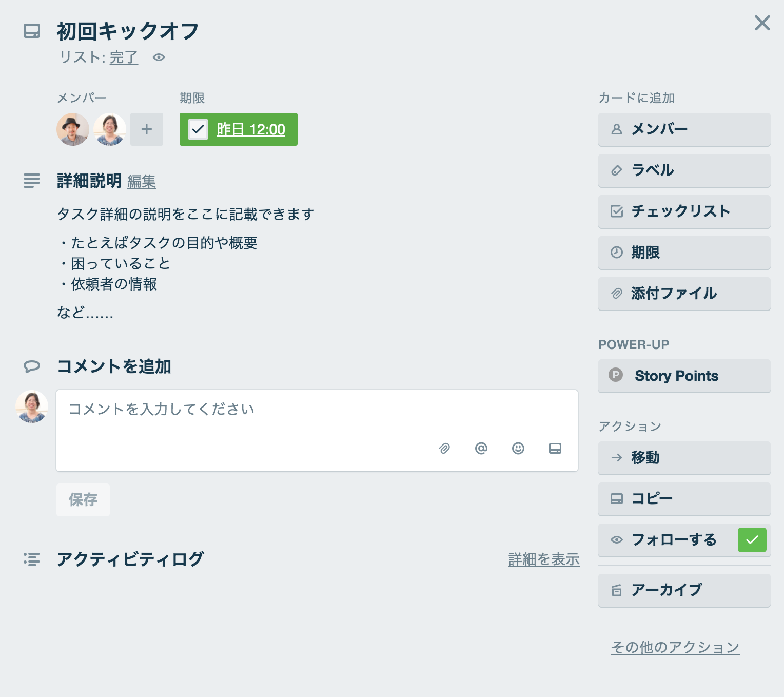Open the チェックリスト checklist menu
784x697 pixels.
coord(684,211)
